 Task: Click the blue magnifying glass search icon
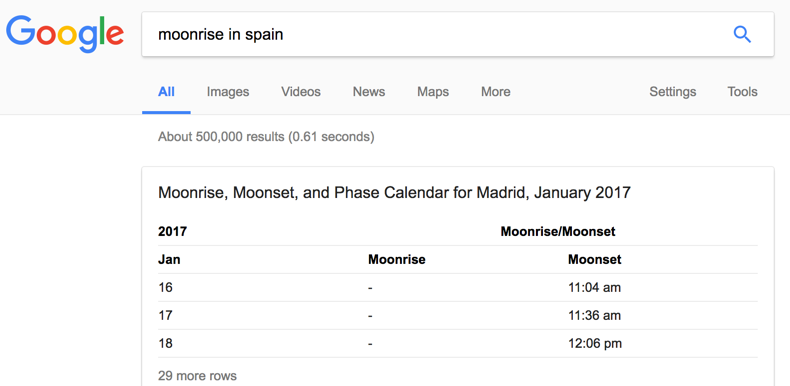[742, 35]
